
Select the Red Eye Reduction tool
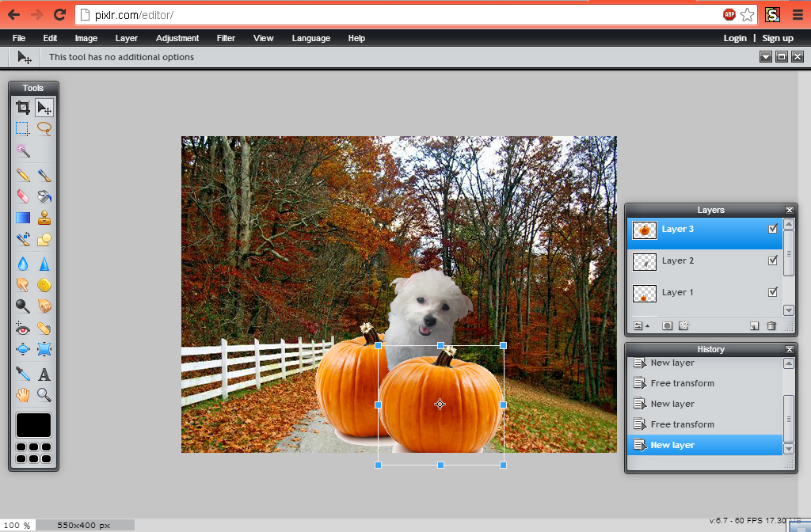[23, 329]
